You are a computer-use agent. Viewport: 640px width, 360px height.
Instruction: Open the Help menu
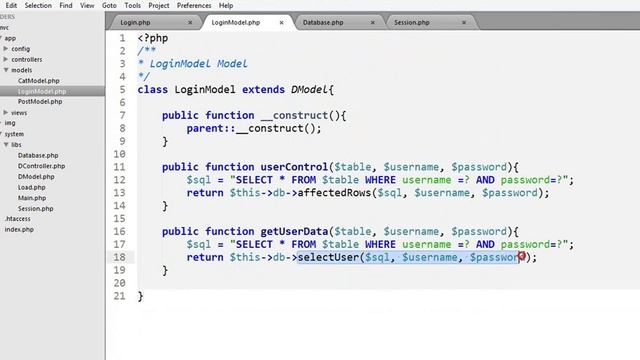tap(226, 5)
